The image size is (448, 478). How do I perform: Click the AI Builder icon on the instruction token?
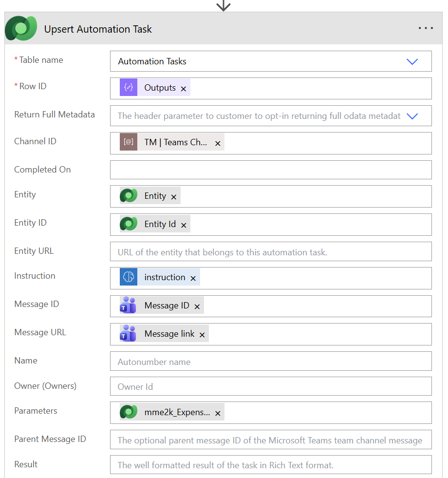(x=129, y=277)
